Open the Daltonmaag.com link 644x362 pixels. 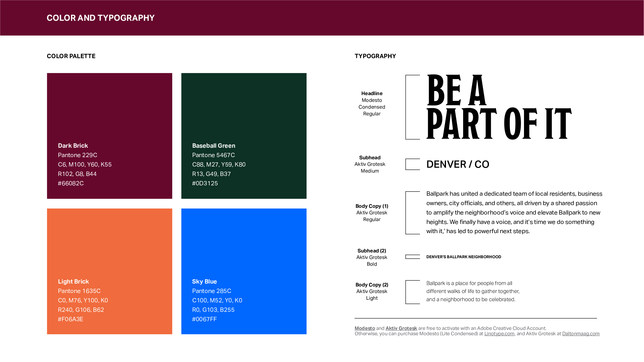tap(581, 334)
